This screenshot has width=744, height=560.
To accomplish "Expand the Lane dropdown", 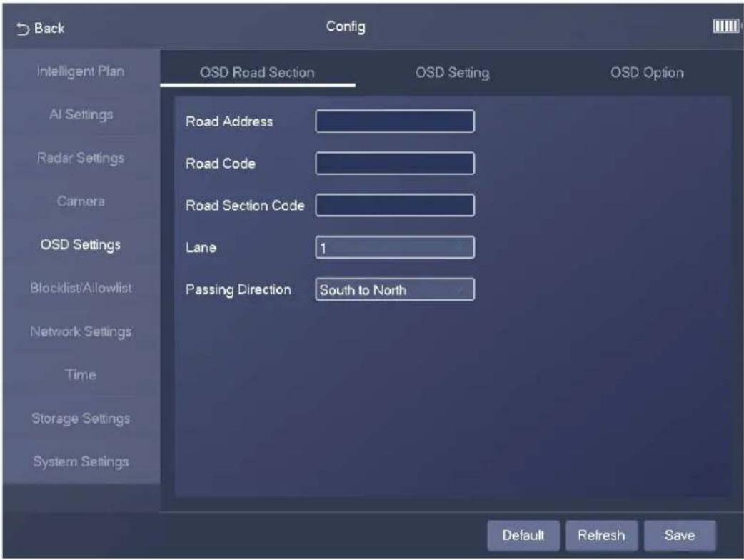I will [x=395, y=247].
